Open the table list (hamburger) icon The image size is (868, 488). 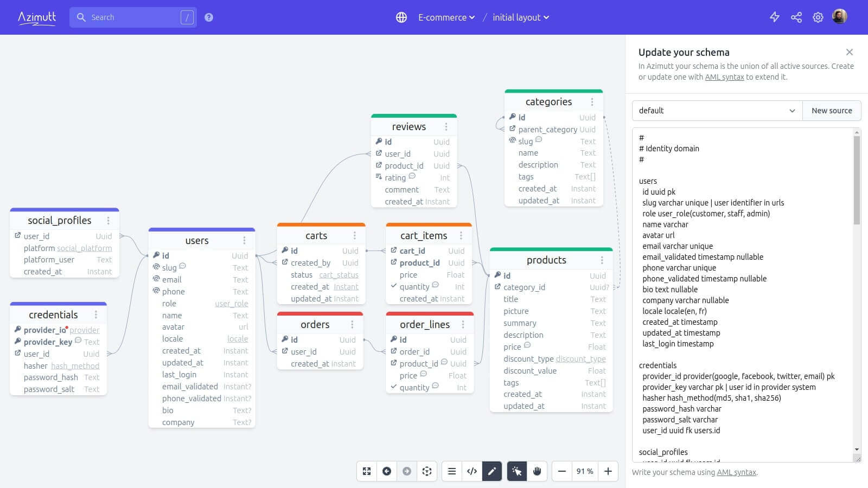451,471
